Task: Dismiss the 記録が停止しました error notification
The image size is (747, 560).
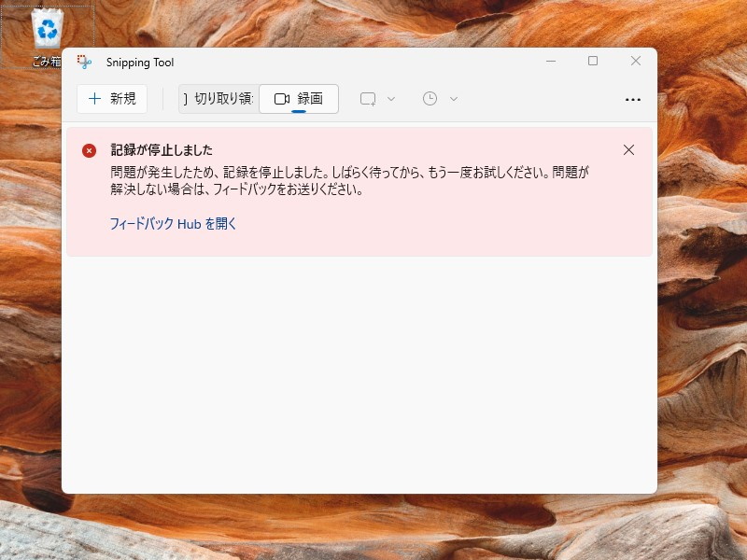Action: (628, 149)
